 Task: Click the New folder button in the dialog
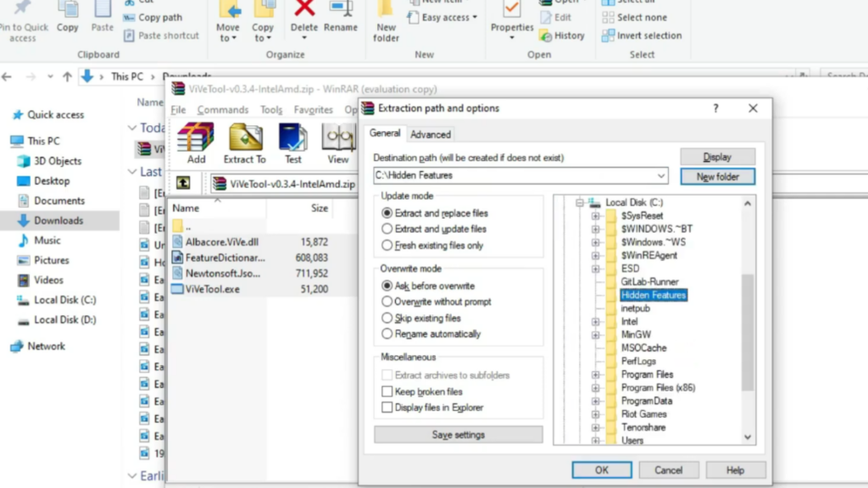click(718, 175)
